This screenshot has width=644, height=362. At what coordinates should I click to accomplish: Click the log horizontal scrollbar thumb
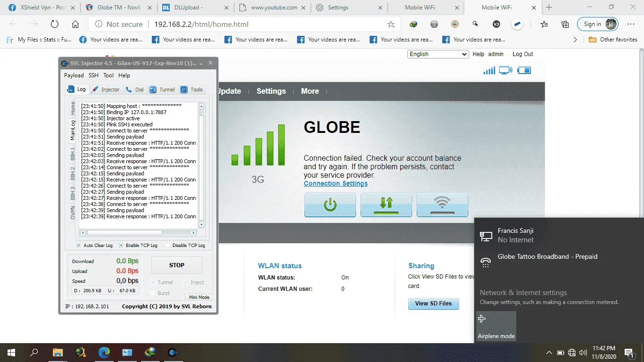(x=124, y=233)
